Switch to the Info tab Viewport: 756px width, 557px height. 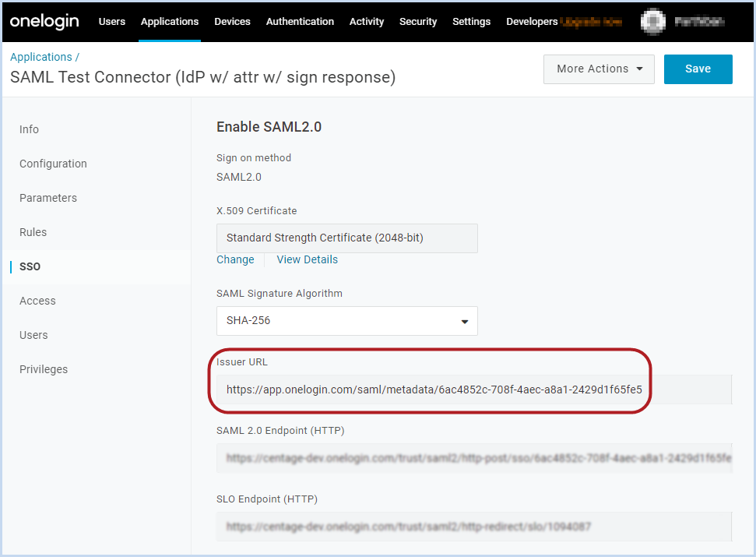coord(29,129)
